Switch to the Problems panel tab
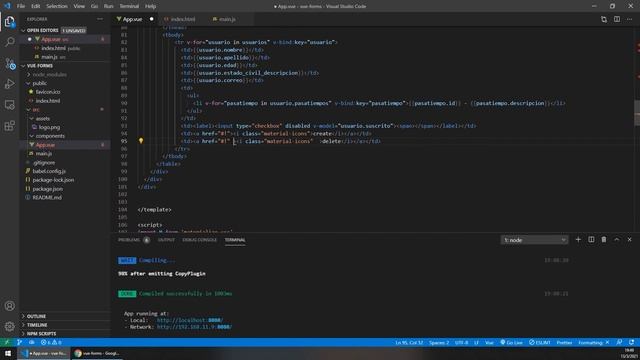Screen dimensions: 640x360 (129, 240)
